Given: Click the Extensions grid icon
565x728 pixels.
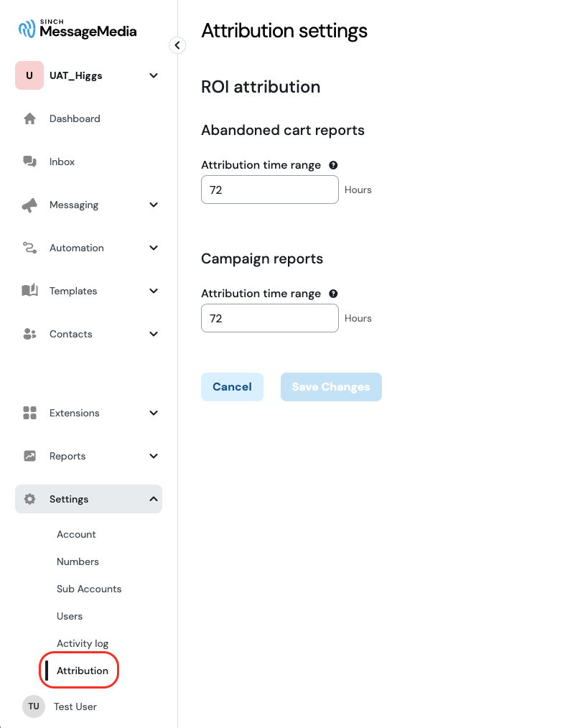Looking at the screenshot, I should point(29,413).
